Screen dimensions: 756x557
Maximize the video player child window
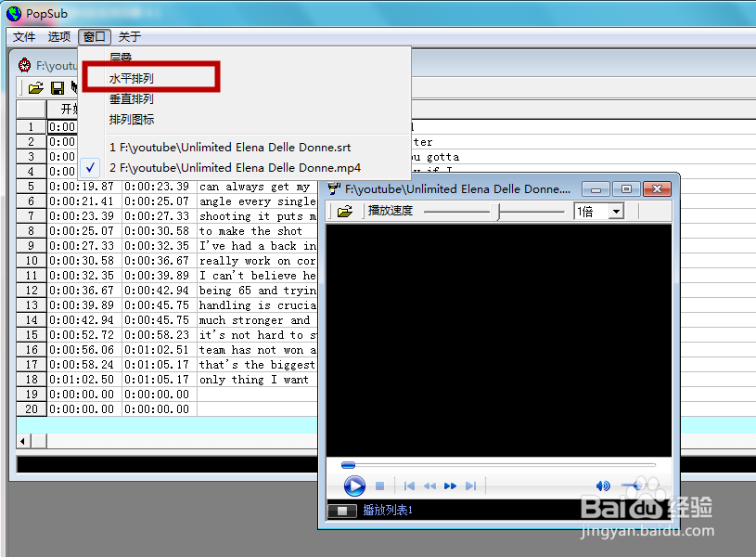coord(626,189)
